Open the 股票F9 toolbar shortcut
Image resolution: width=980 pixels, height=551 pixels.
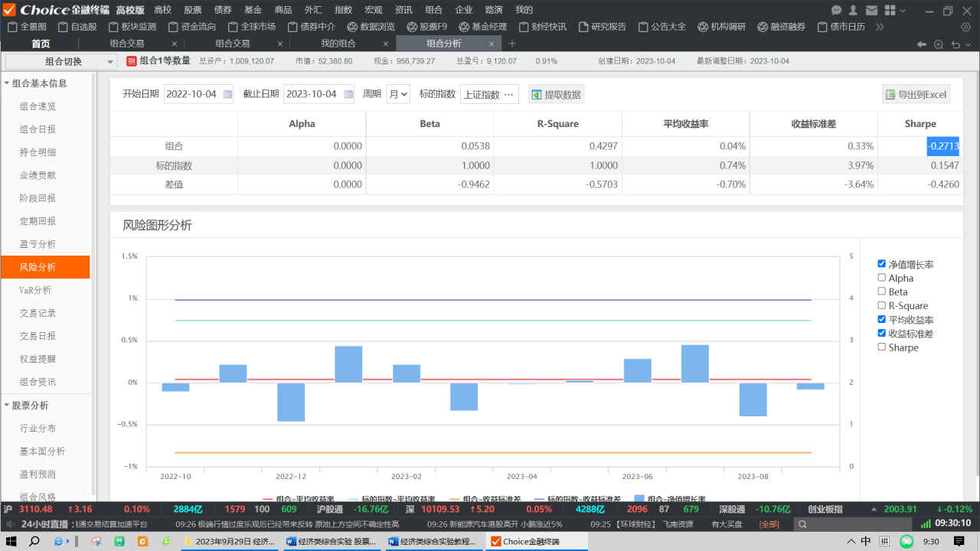426,27
